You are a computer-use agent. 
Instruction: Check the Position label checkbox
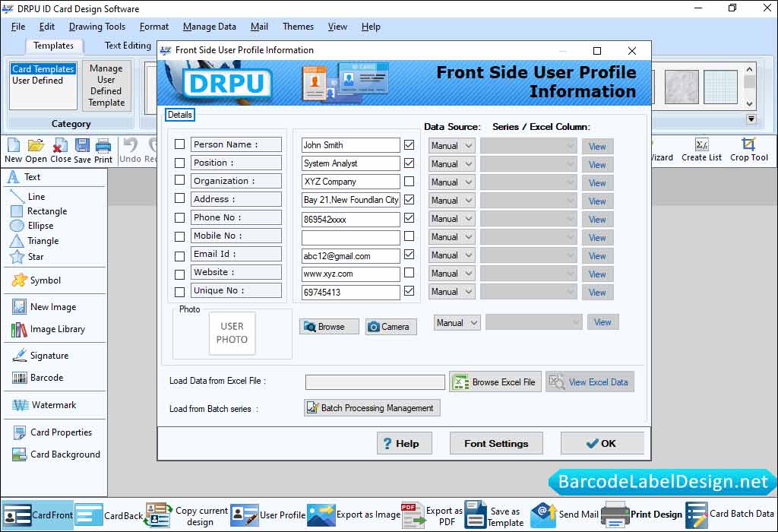pyautogui.click(x=179, y=163)
